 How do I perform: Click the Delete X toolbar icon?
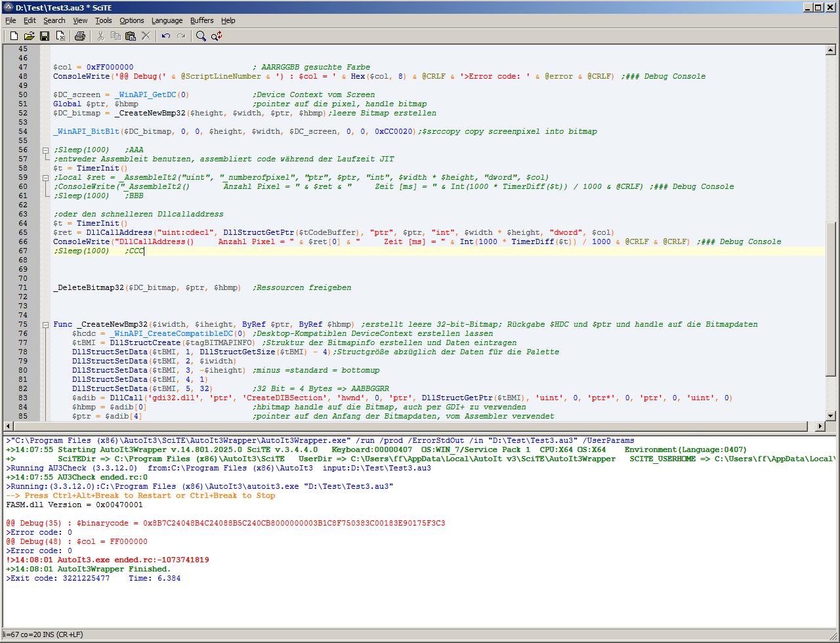tap(146, 36)
